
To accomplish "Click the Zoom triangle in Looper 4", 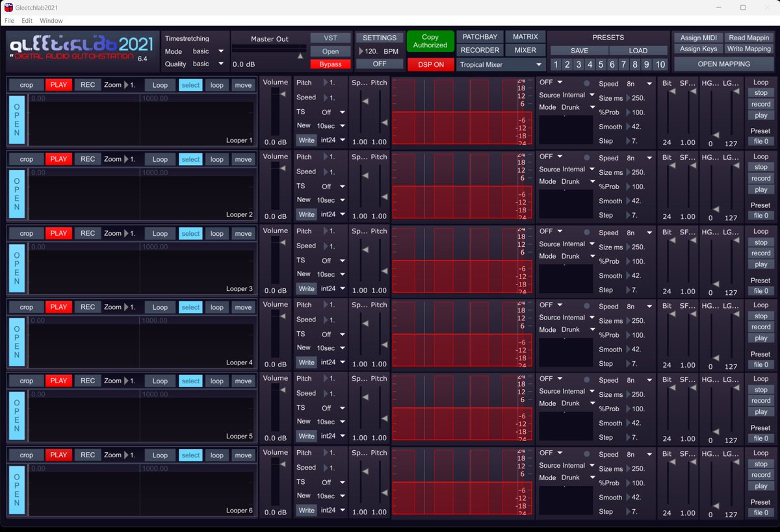I will point(127,307).
